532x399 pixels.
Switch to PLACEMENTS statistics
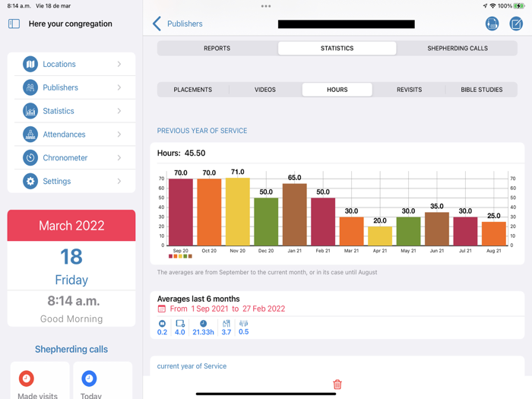pyautogui.click(x=193, y=90)
